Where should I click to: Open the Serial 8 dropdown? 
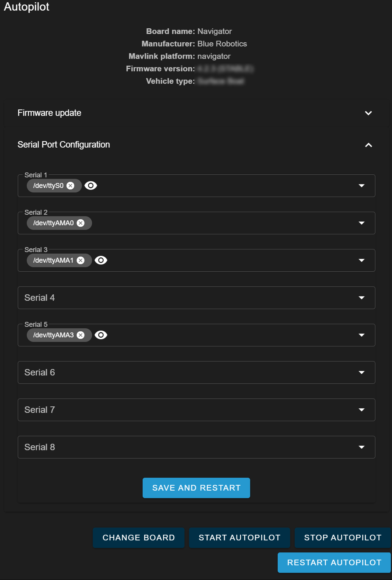click(x=361, y=447)
